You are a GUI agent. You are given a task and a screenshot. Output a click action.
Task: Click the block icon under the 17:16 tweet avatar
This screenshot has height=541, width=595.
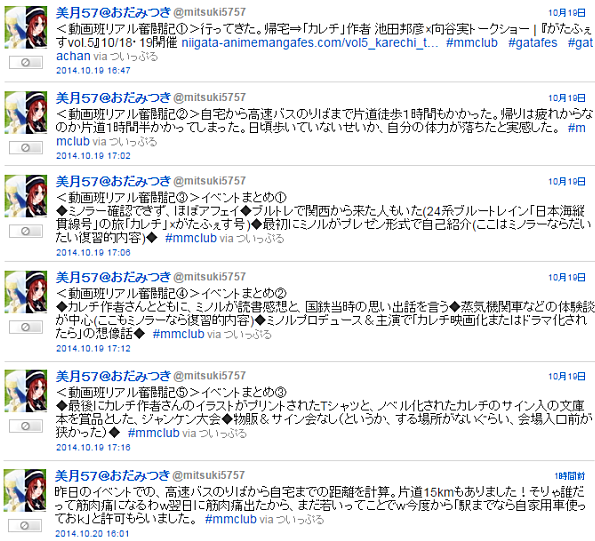pyautogui.click(x=26, y=426)
